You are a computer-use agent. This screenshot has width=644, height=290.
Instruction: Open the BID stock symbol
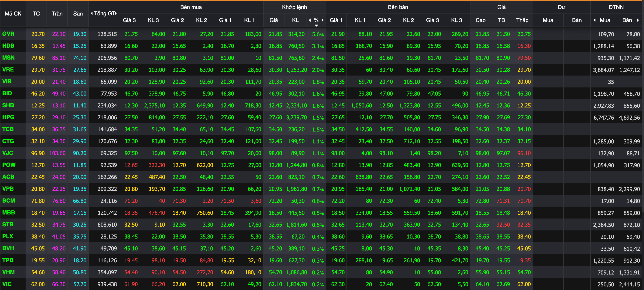(x=7, y=93)
